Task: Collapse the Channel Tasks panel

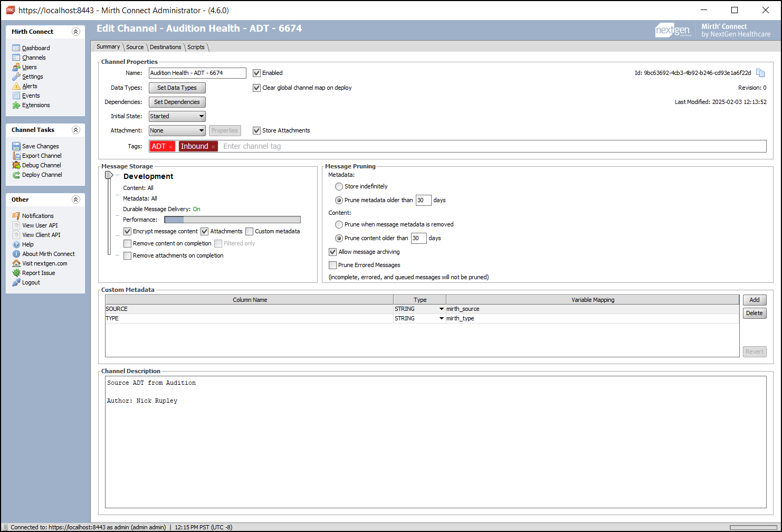Action: tap(76, 130)
